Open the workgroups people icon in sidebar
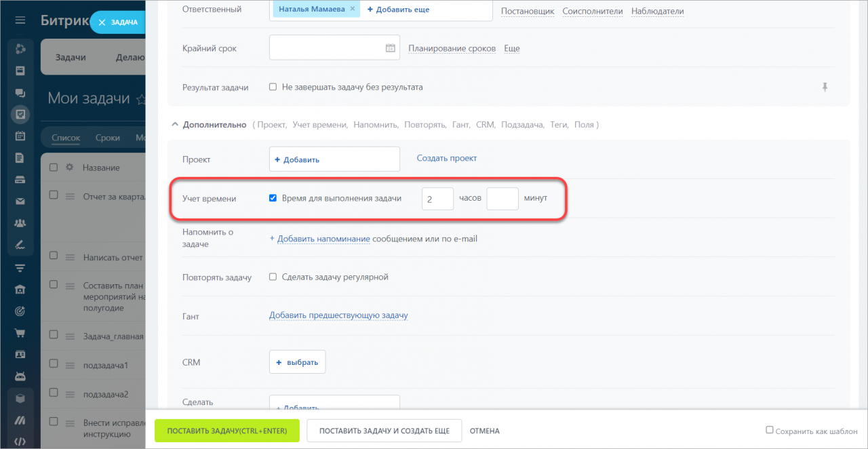 coord(20,222)
